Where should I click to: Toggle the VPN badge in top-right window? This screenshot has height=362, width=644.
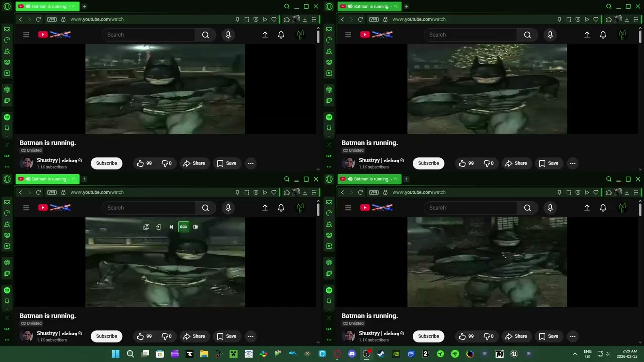click(x=374, y=19)
